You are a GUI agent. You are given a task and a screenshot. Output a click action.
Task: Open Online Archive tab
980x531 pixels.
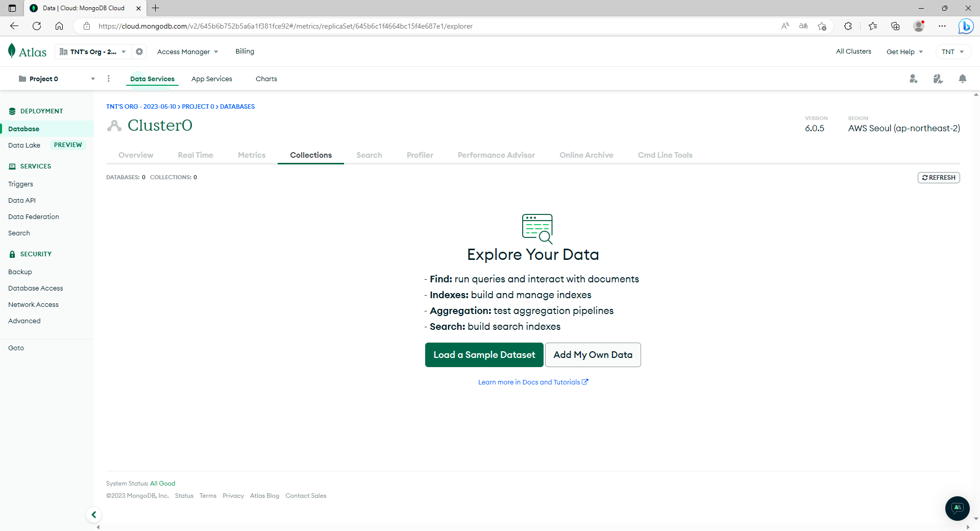pyautogui.click(x=586, y=155)
